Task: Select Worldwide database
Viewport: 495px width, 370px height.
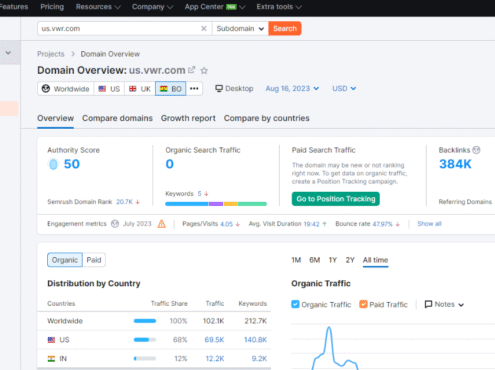Action: tap(66, 89)
